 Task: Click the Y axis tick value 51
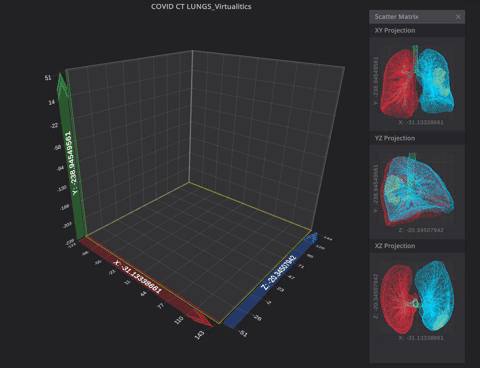pos(48,78)
